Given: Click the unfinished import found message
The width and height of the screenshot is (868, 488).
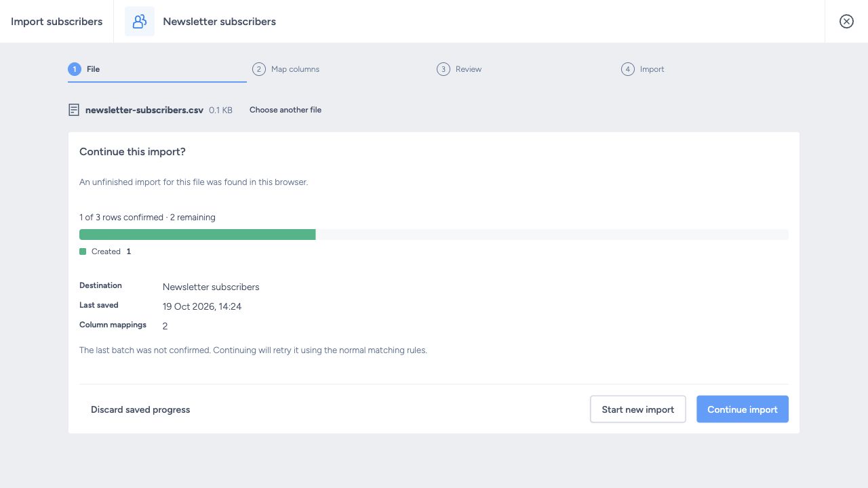Looking at the screenshot, I should pos(193,182).
